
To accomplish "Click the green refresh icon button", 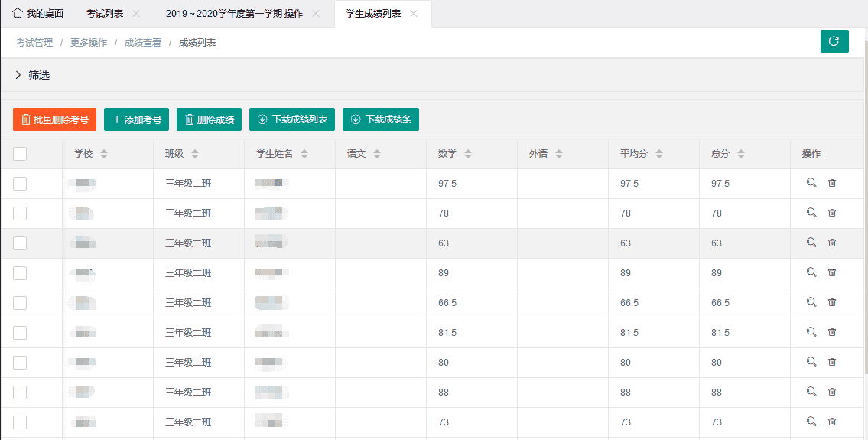I will tap(834, 41).
